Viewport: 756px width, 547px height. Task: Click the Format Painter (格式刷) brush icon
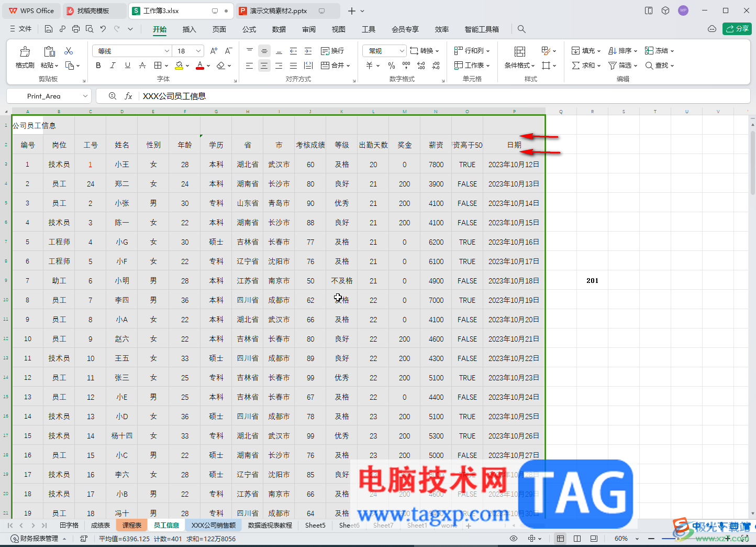25,51
